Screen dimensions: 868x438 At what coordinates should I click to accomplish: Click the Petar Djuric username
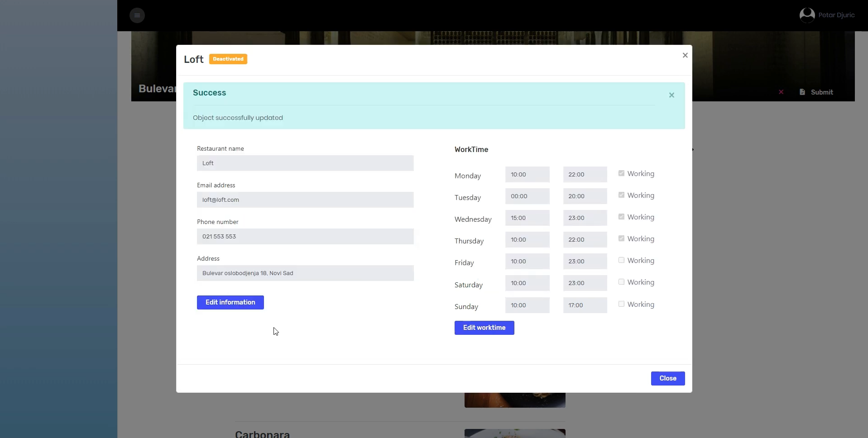[836, 15]
